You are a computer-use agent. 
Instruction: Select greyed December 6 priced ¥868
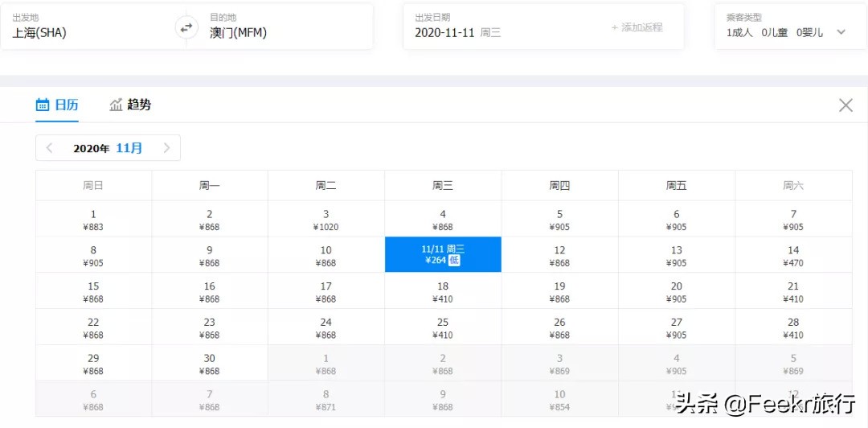point(93,399)
